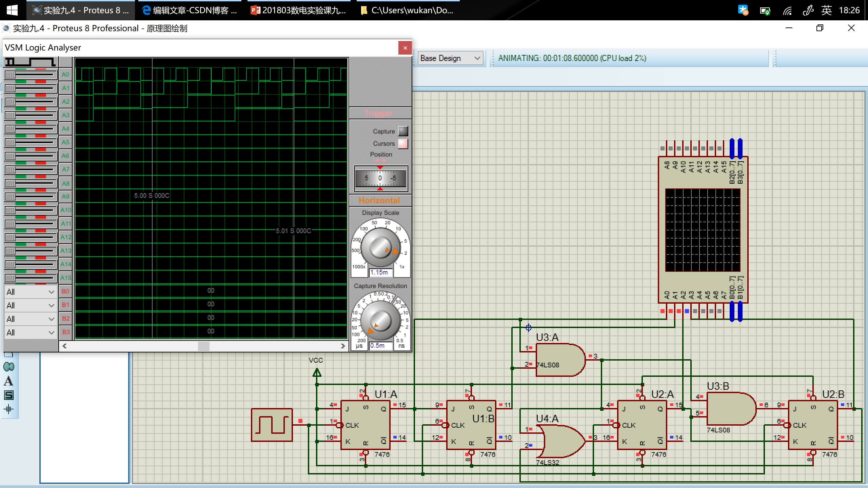
Task: Click the 'ANIMATING: 00:01:08.600000' status text
Action: click(x=572, y=58)
